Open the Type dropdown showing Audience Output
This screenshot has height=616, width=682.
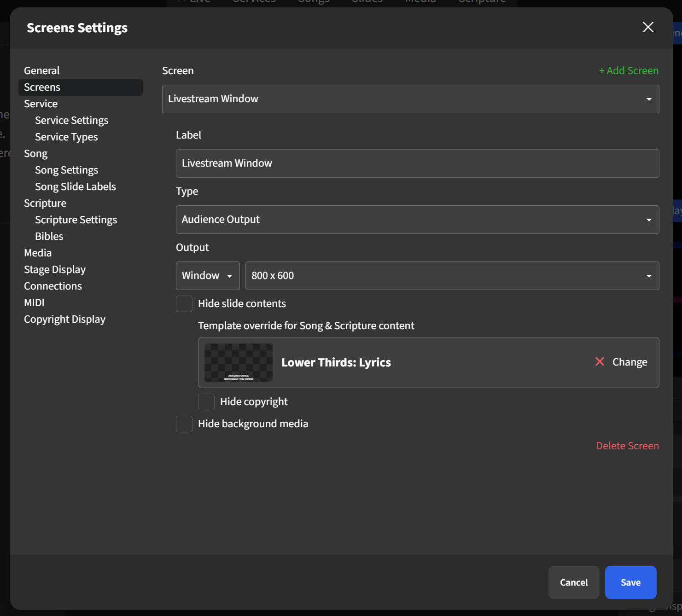tap(417, 219)
